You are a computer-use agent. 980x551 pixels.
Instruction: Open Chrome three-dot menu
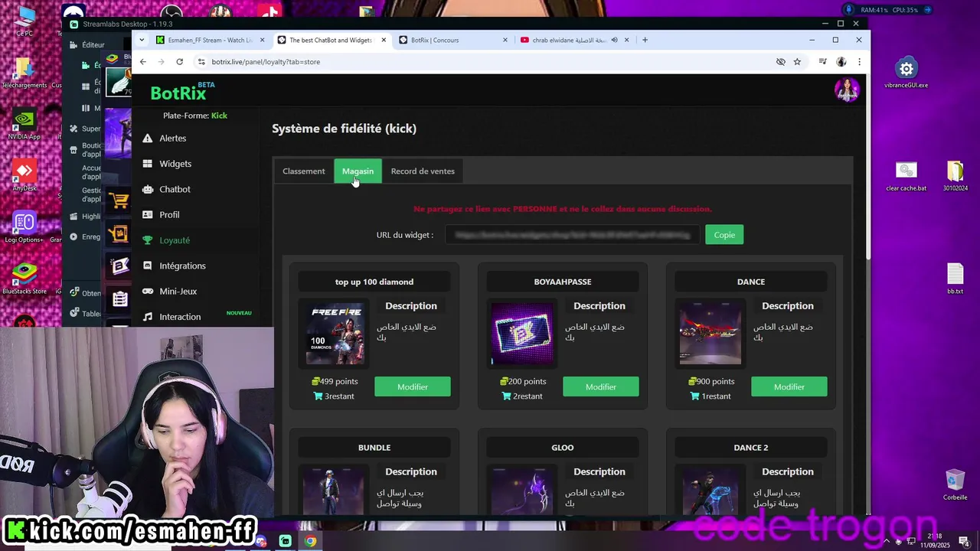pos(859,62)
